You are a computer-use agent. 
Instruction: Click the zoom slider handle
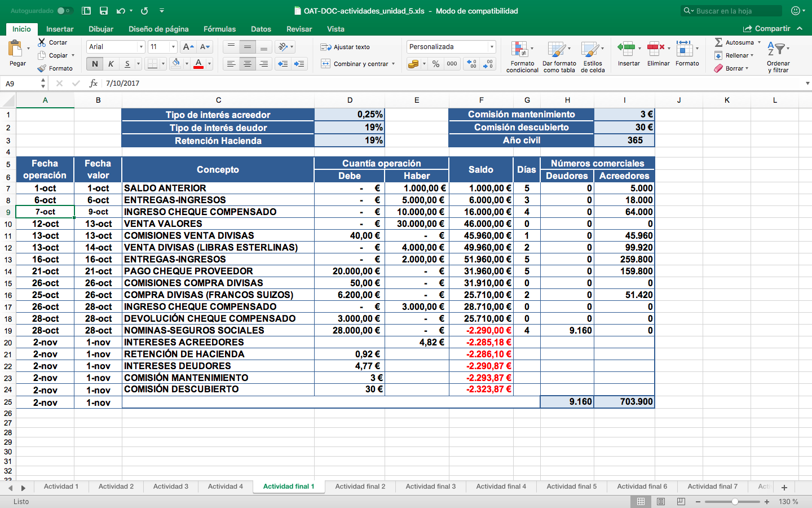coord(735,502)
